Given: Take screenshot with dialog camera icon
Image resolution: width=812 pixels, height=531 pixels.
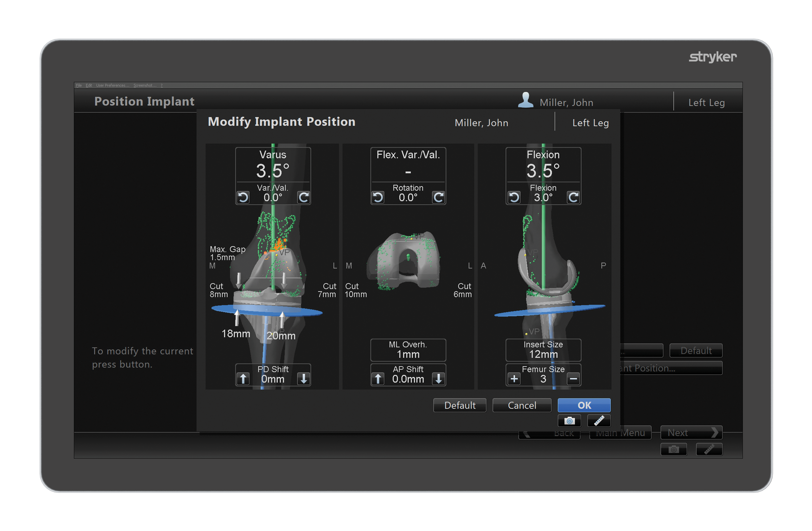Looking at the screenshot, I should point(569,421).
